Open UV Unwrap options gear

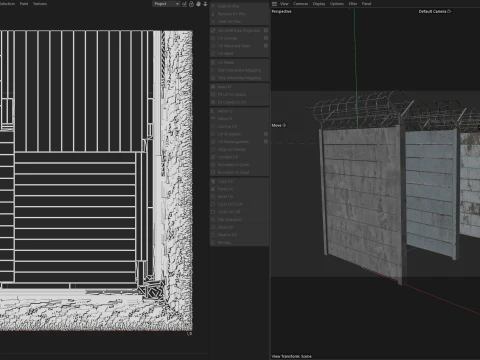pos(266,38)
